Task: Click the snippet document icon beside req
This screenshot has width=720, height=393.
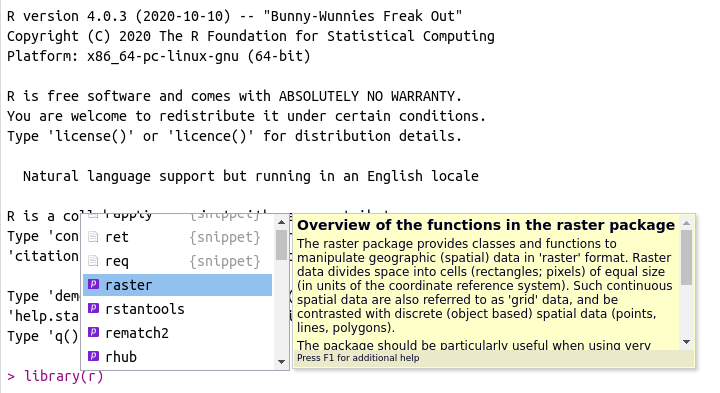Action: [x=93, y=261]
